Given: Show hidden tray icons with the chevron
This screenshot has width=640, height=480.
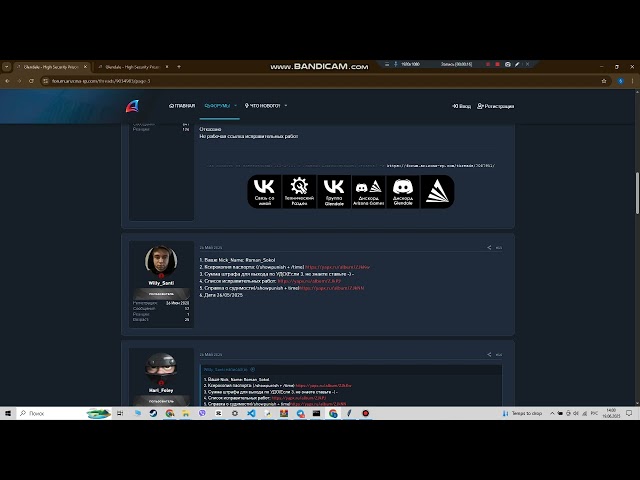Looking at the screenshot, I should tap(552, 413).
